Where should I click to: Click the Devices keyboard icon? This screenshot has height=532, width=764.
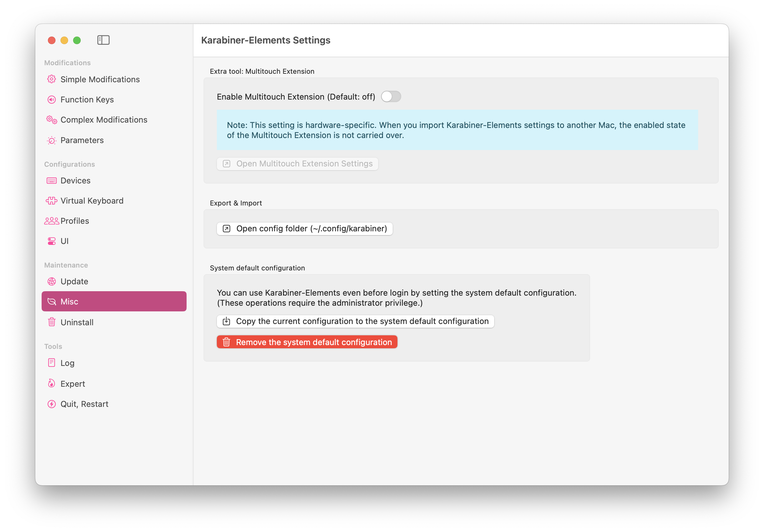point(52,181)
